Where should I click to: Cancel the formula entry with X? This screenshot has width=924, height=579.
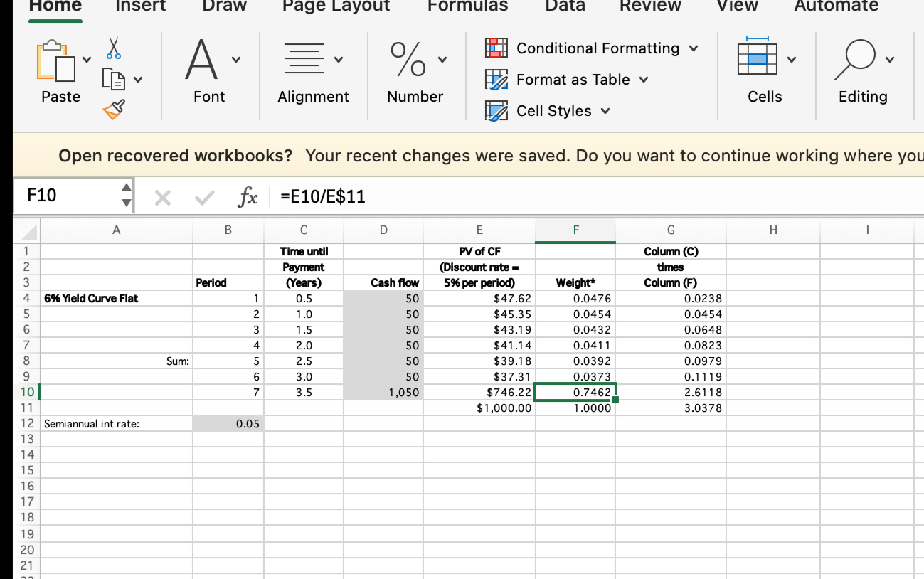point(162,198)
